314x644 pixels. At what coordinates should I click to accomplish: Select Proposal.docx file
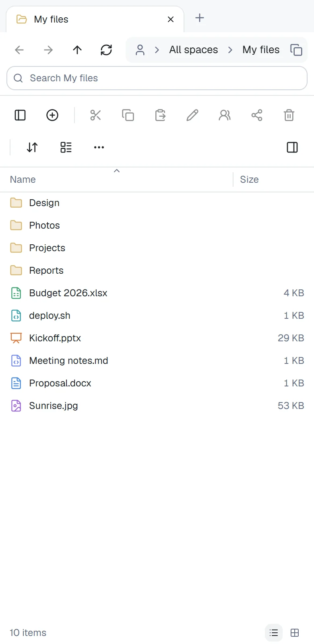tap(157, 383)
